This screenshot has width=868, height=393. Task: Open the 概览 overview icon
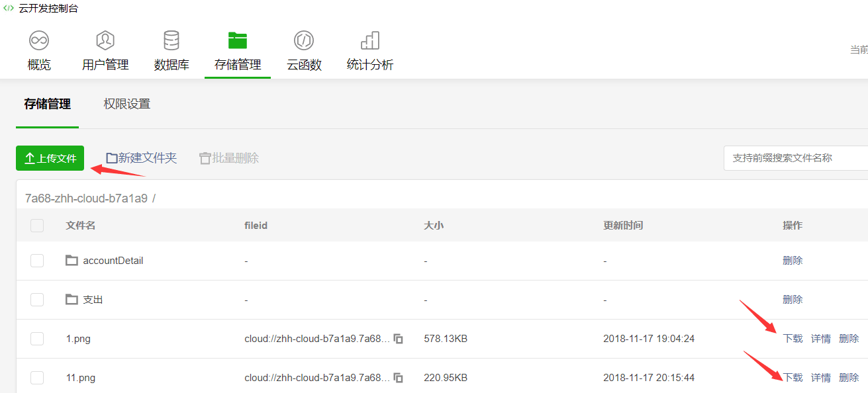pos(39,40)
